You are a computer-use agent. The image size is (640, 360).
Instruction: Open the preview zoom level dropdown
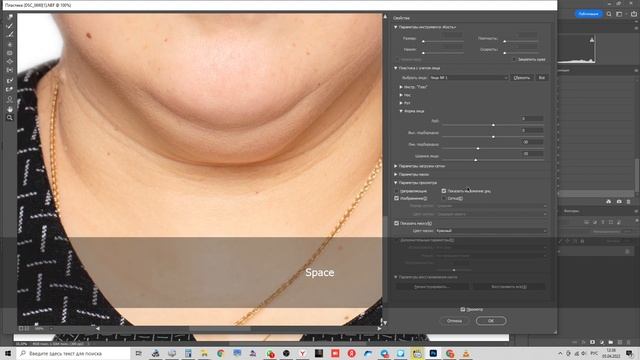pos(44,329)
